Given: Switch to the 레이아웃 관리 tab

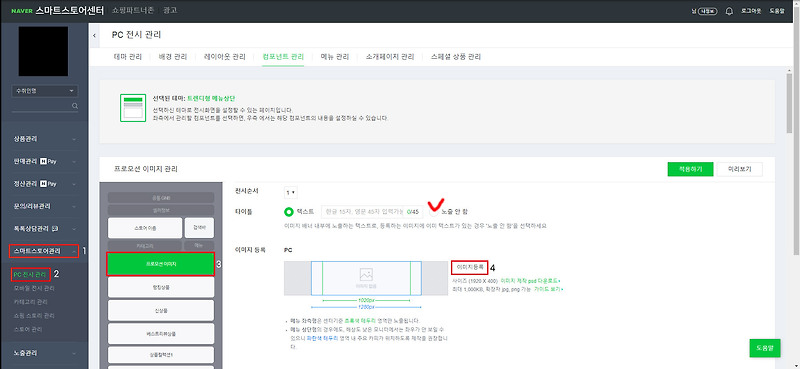Looking at the screenshot, I should click(x=224, y=57).
